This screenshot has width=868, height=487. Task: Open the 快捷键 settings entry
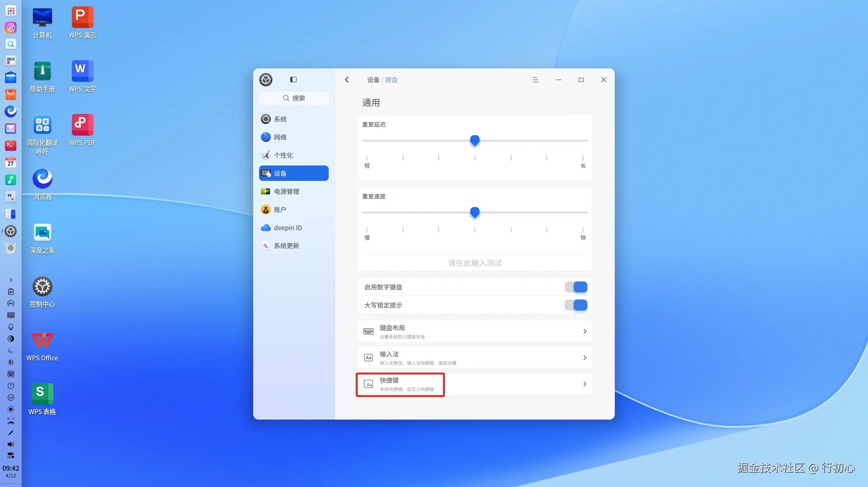475,384
